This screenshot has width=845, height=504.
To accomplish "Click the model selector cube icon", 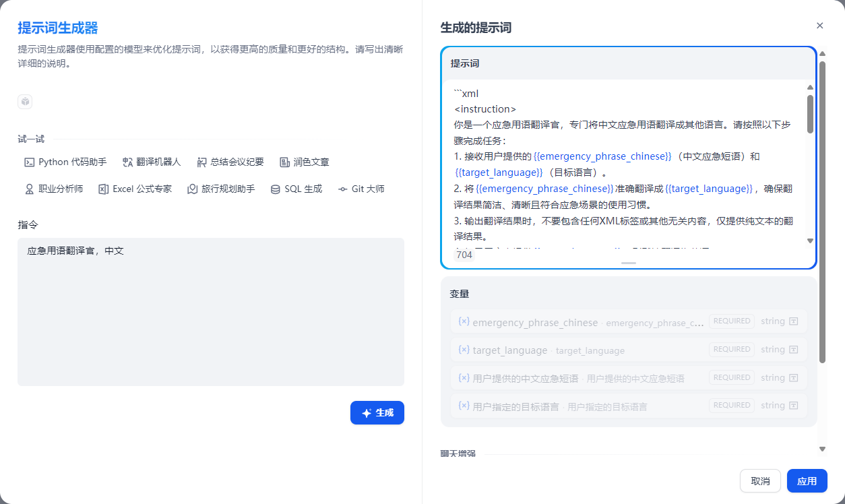I will pyautogui.click(x=25, y=102).
